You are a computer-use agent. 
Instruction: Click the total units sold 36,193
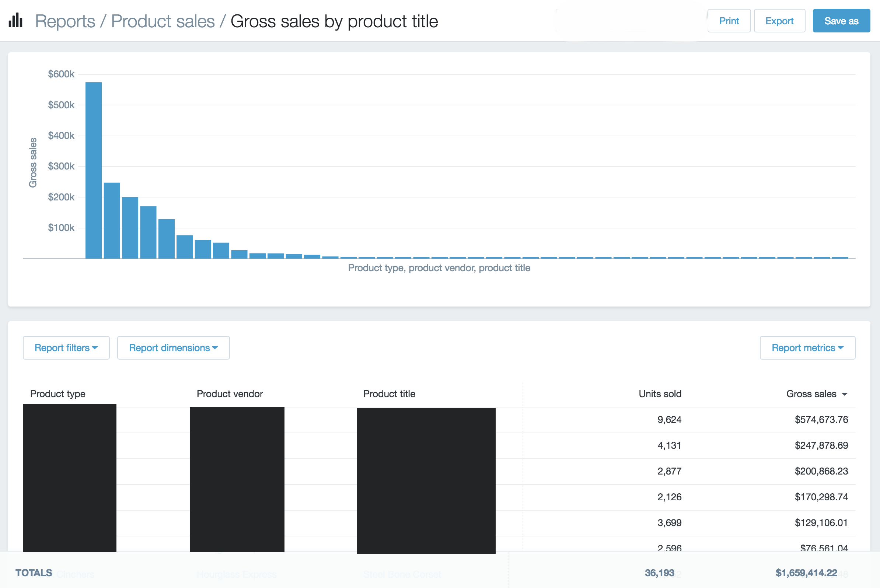tap(659, 573)
